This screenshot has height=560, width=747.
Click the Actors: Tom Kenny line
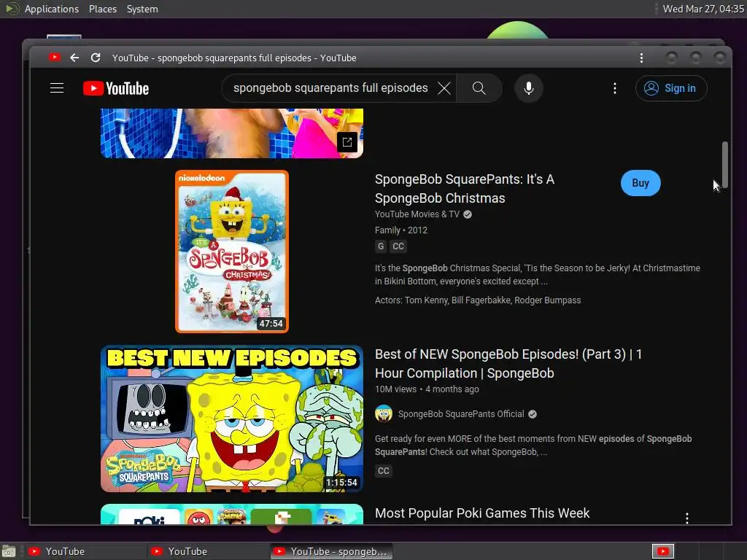pyautogui.click(x=478, y=300)
